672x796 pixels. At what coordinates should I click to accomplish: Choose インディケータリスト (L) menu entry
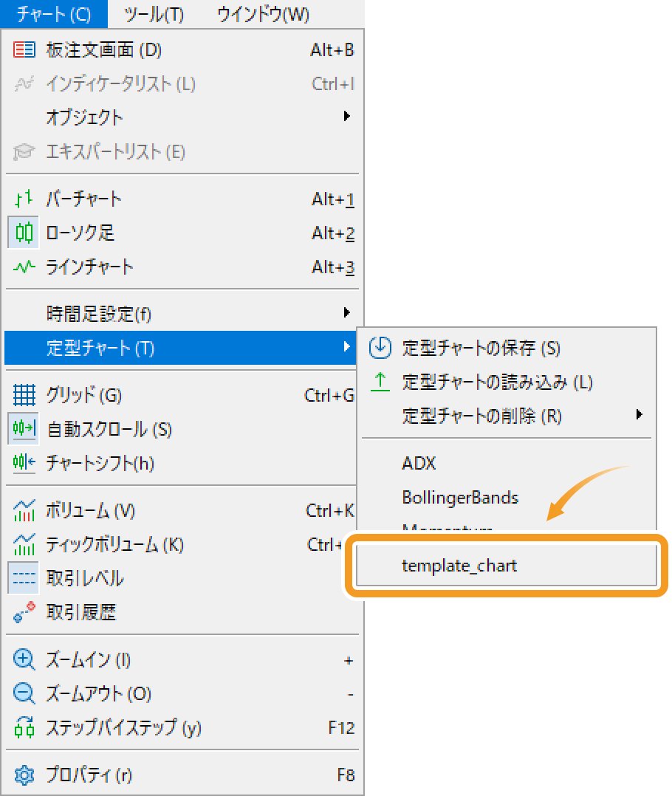182,83
